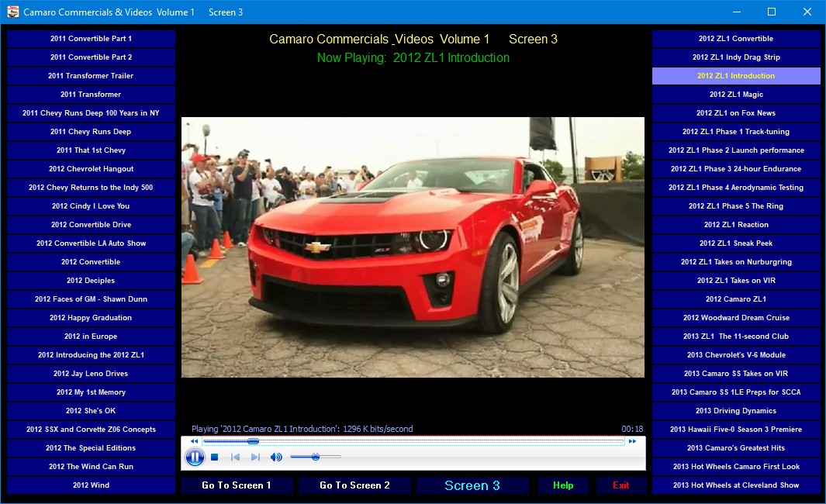Play 2012 Faces of GM - Shawn Dunn
The width and height of the screenshot is (826, 504).
click(92, 299)
